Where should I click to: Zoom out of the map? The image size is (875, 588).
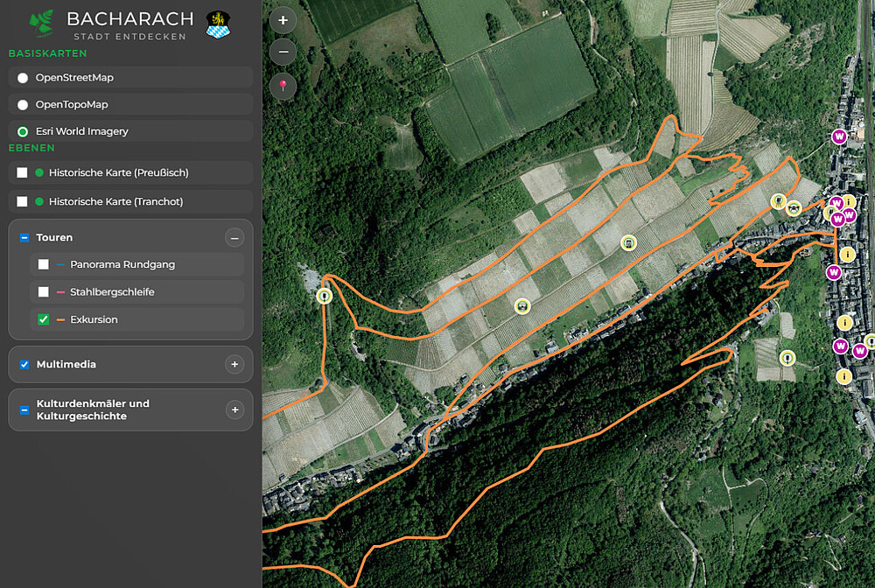point(283,52)
